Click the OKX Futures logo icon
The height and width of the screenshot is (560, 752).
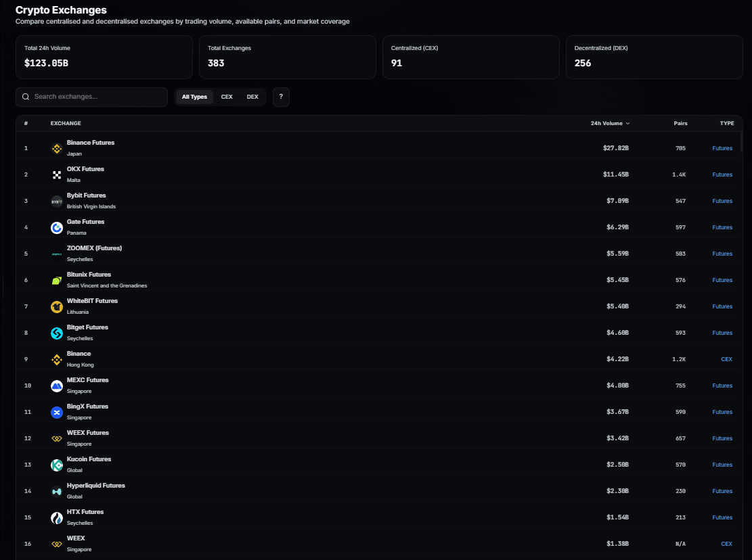[x=57, y=175]
